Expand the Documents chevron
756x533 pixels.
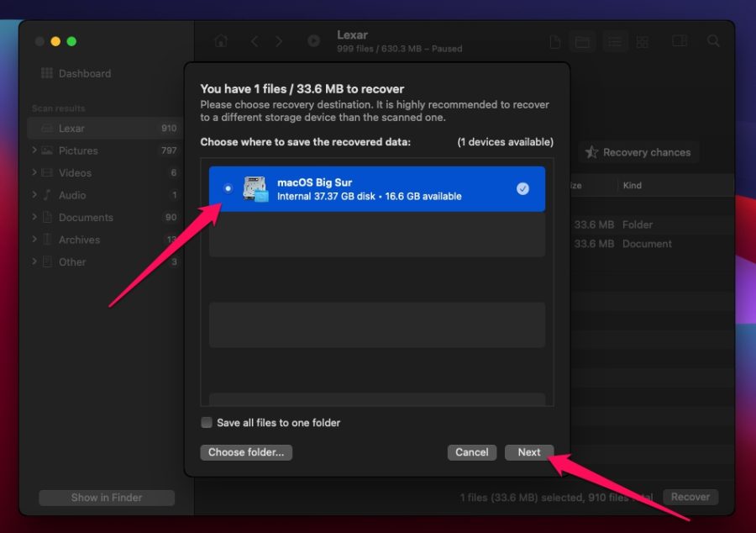pyautogui.click(x=34, y=217)
